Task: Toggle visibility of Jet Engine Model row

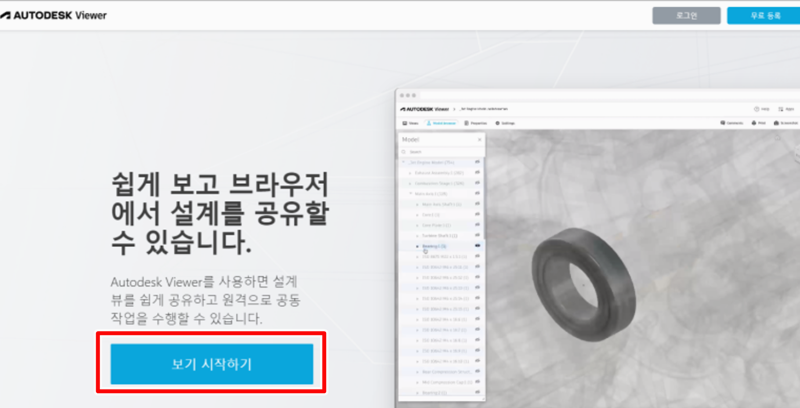Action: [x=478, y=162]
